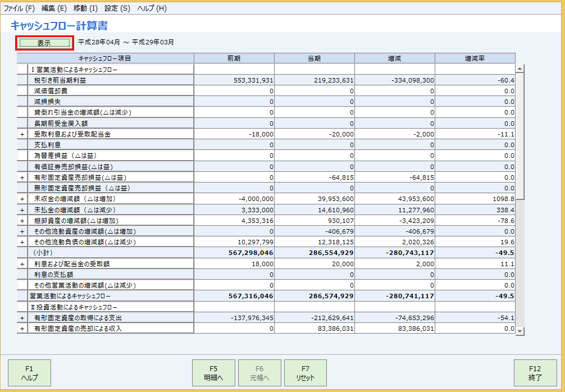This screenshot has width=565, height=392.
Task: Open the 移動 menu
Action: point(85,8)
